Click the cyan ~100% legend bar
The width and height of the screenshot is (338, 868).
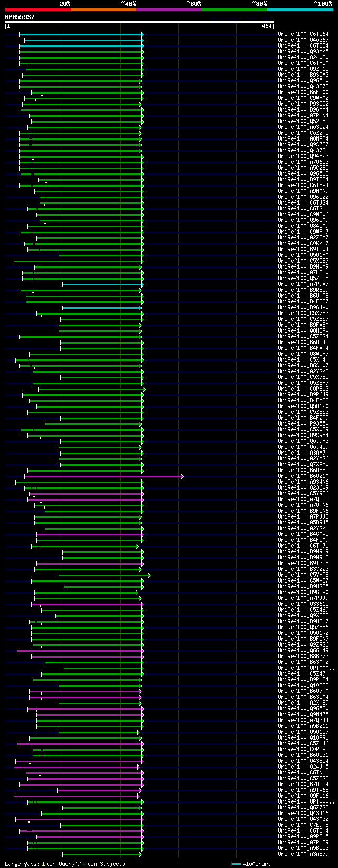(300, 9)
